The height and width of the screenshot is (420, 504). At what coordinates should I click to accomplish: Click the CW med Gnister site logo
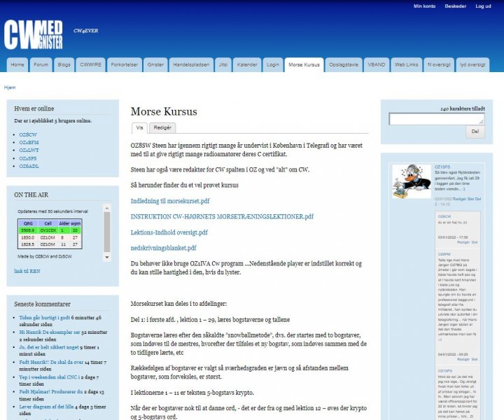[x=34, y=34]
